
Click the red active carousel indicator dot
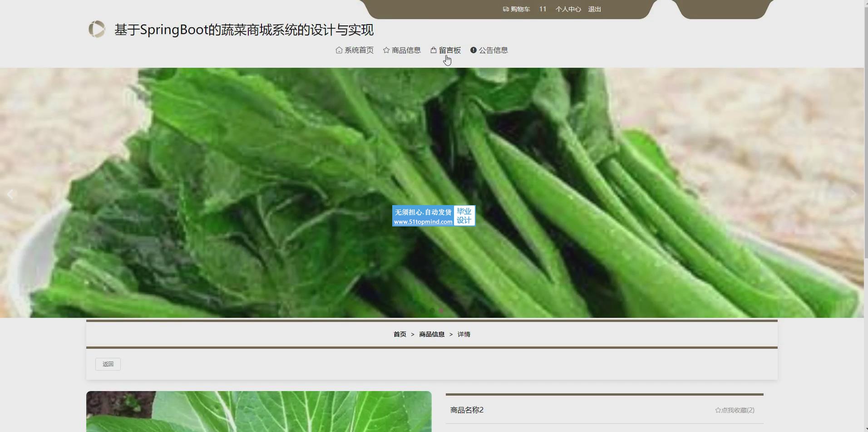(441, 311)
